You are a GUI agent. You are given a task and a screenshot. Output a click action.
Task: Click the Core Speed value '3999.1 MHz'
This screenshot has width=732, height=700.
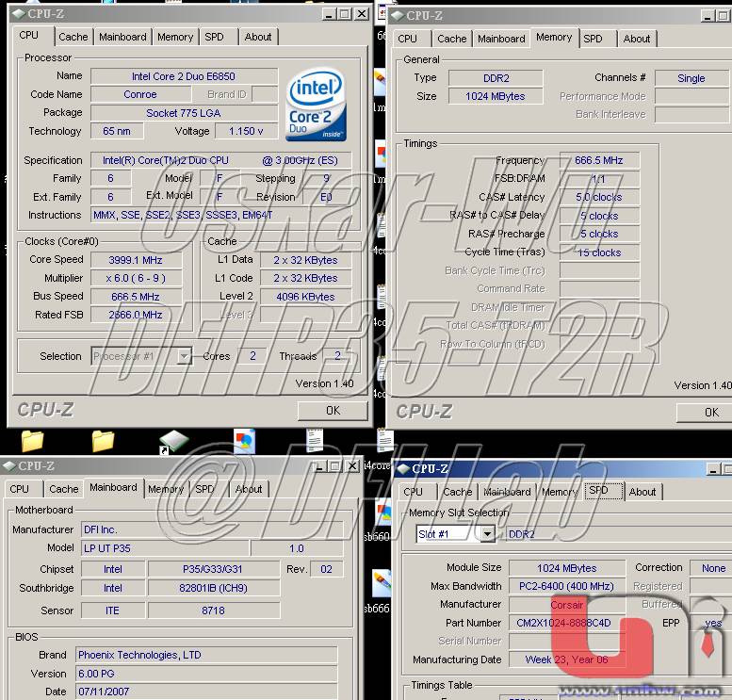coord(136,260)
